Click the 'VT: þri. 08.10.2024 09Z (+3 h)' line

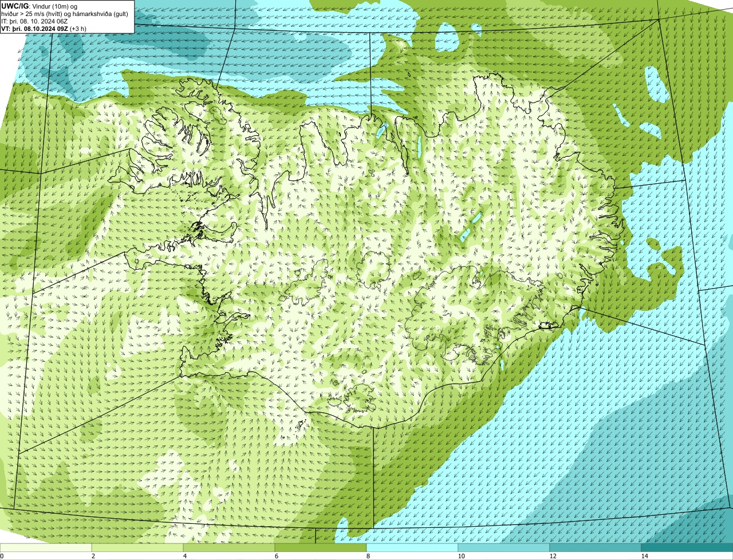point(44,29)
